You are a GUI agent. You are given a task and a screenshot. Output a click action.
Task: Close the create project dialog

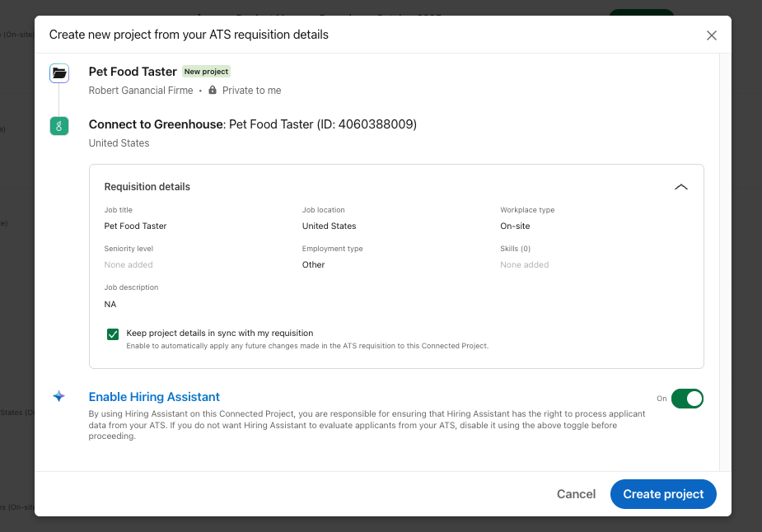click(712, 35)
